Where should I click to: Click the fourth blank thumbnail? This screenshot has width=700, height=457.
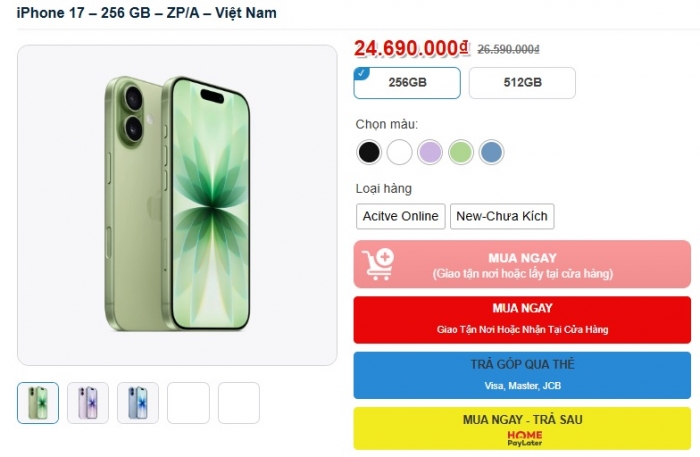[188, 403]
